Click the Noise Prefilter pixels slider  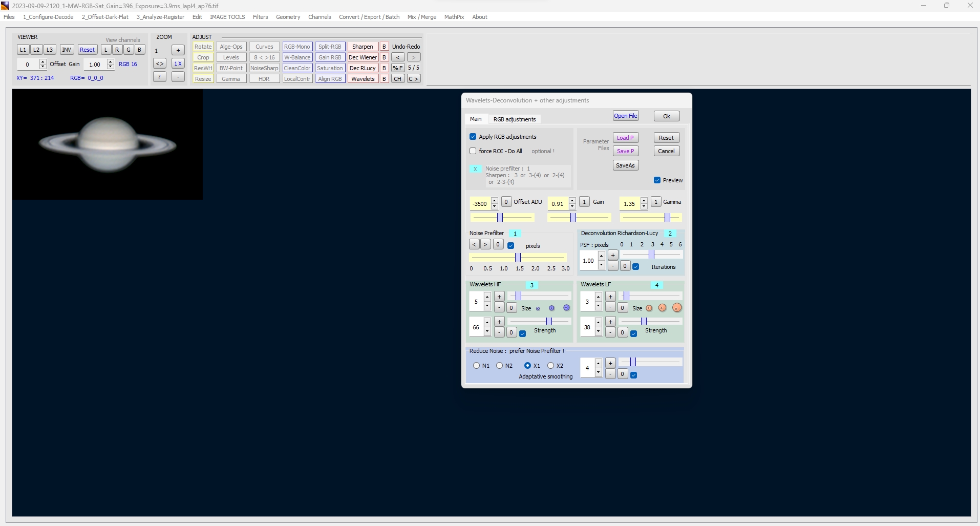coord(518,257)
